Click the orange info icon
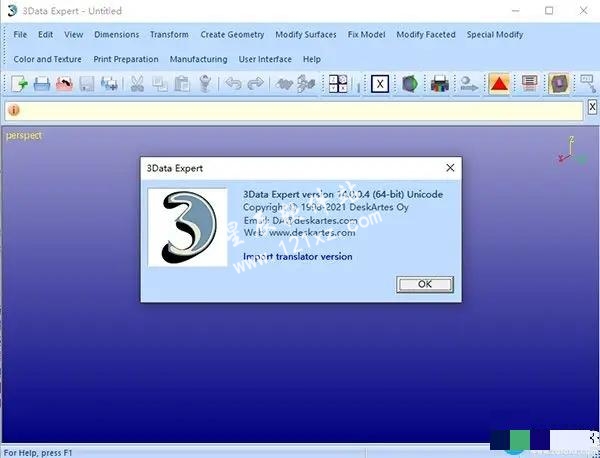 pos(14,110)
